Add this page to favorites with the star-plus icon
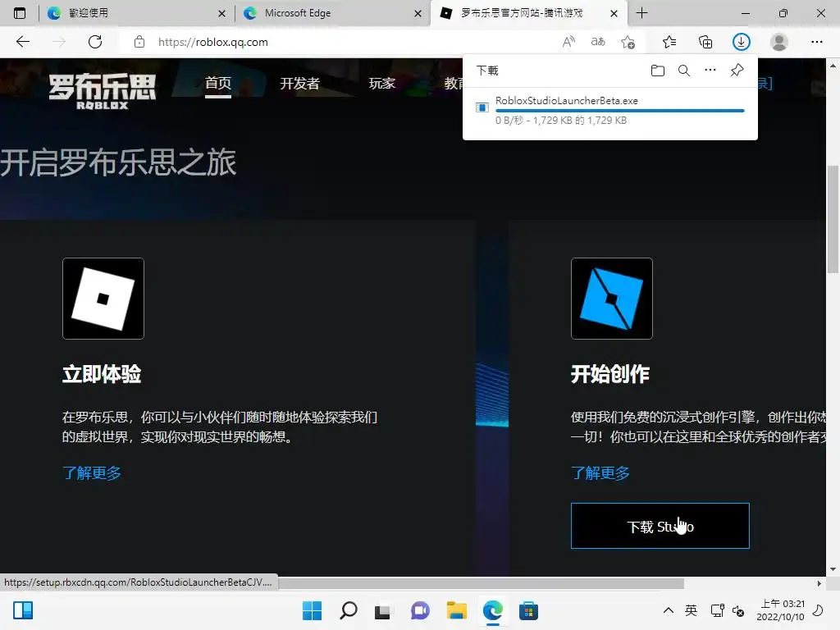Image resolution: width=840 pixels, height=630 pixels. pos(628,42)
